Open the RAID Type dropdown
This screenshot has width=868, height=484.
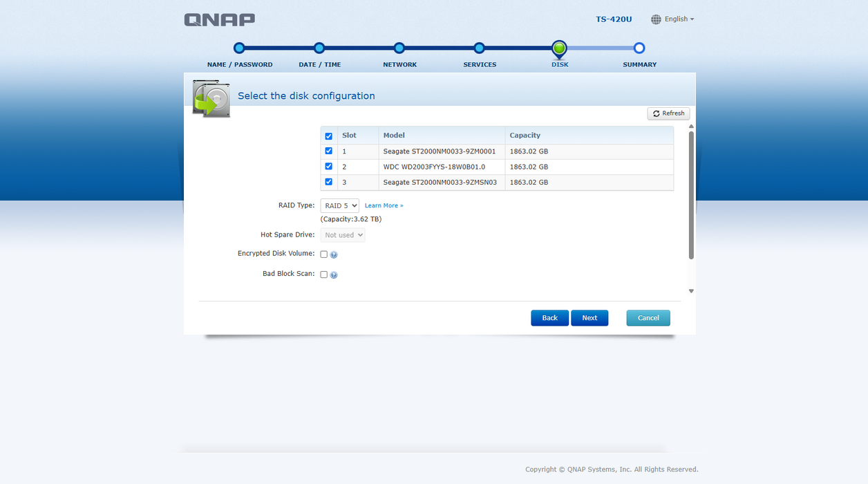(339, 205)
